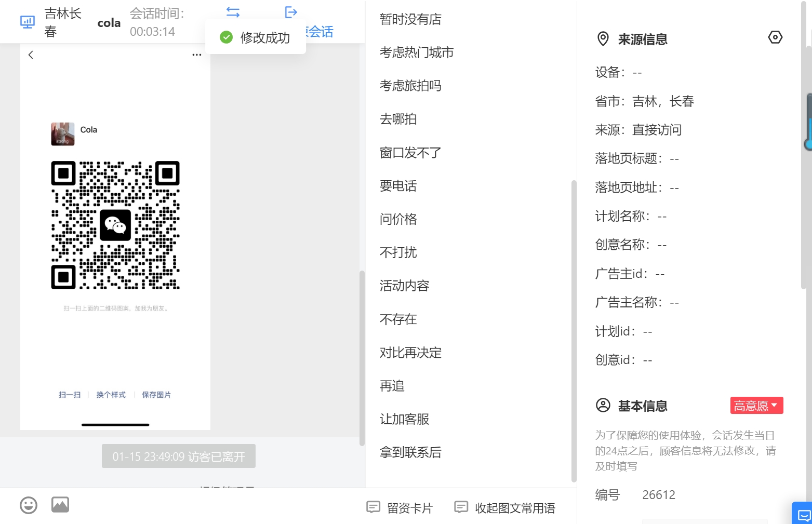
Task: Click the 来源信息 heading
Action: 643,39
